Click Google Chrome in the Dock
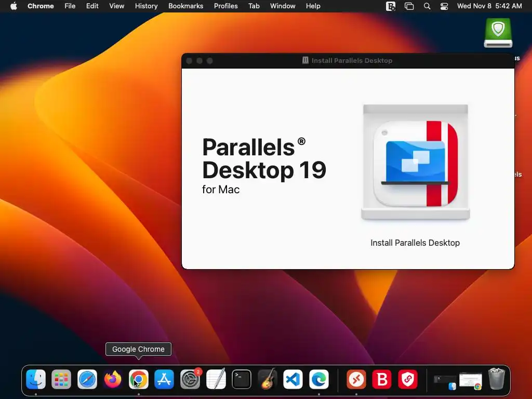 pos(138,379)
